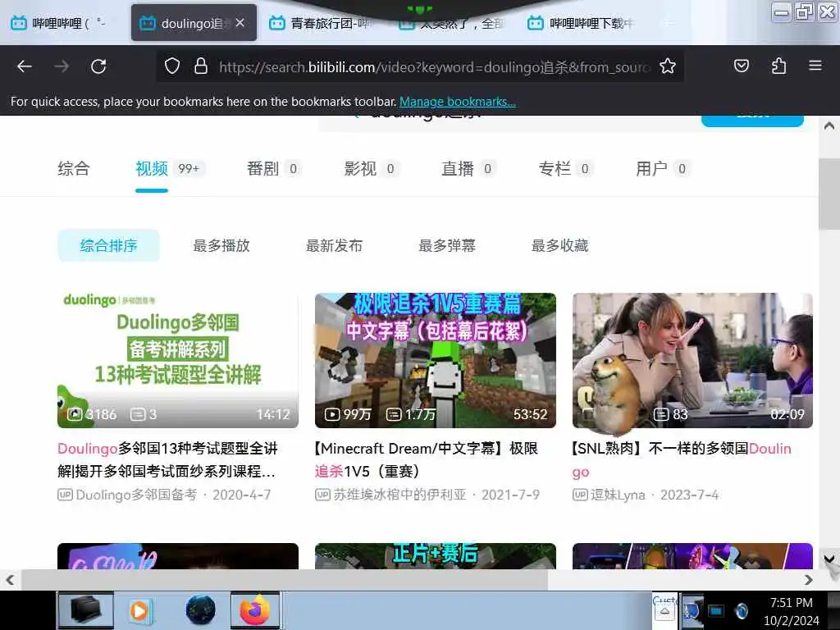
Task: Show hidden tray icons arrow
Action: [664, 610]
